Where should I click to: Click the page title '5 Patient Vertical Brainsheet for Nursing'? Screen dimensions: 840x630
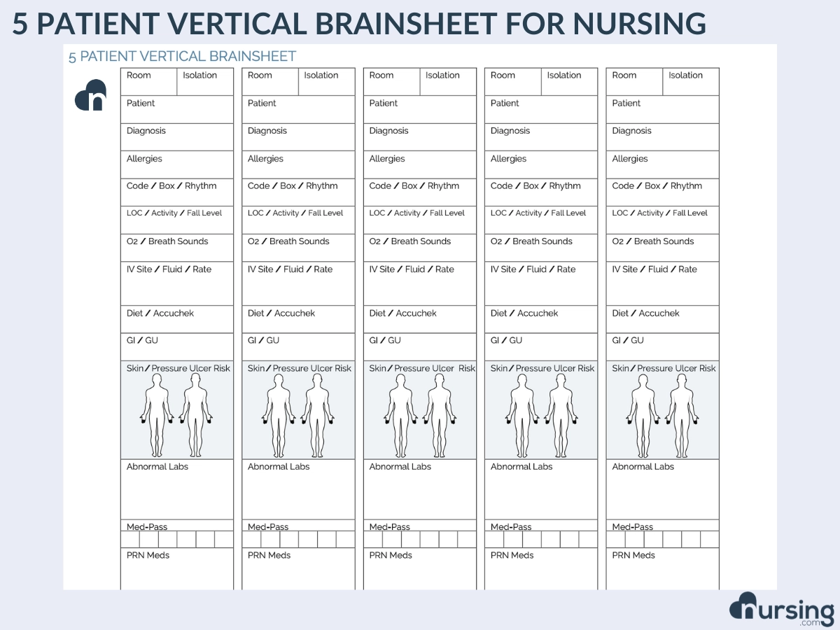(360, 24)
